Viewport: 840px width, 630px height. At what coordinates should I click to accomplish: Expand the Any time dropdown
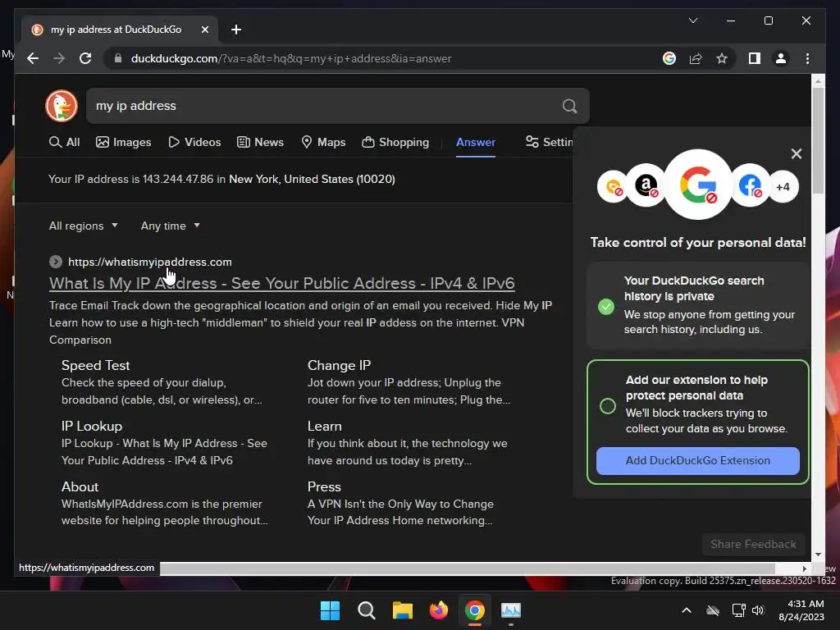click(x=171, y=226)
